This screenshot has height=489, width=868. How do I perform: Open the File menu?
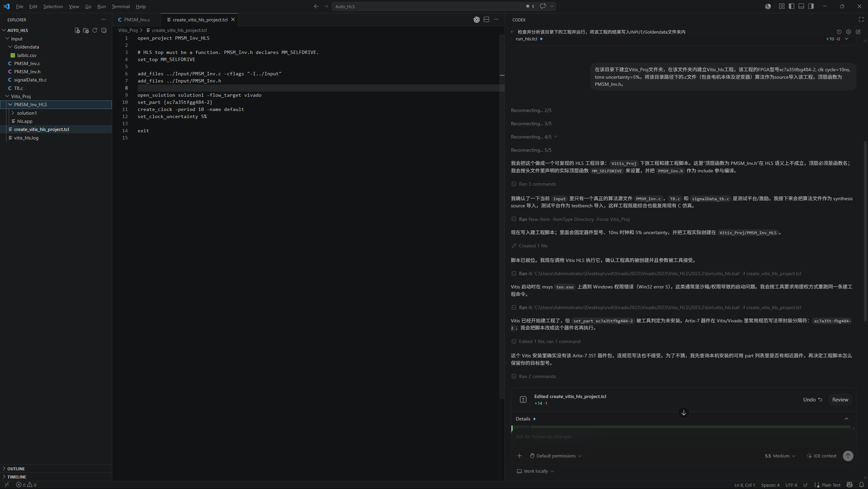pos(20,6)
